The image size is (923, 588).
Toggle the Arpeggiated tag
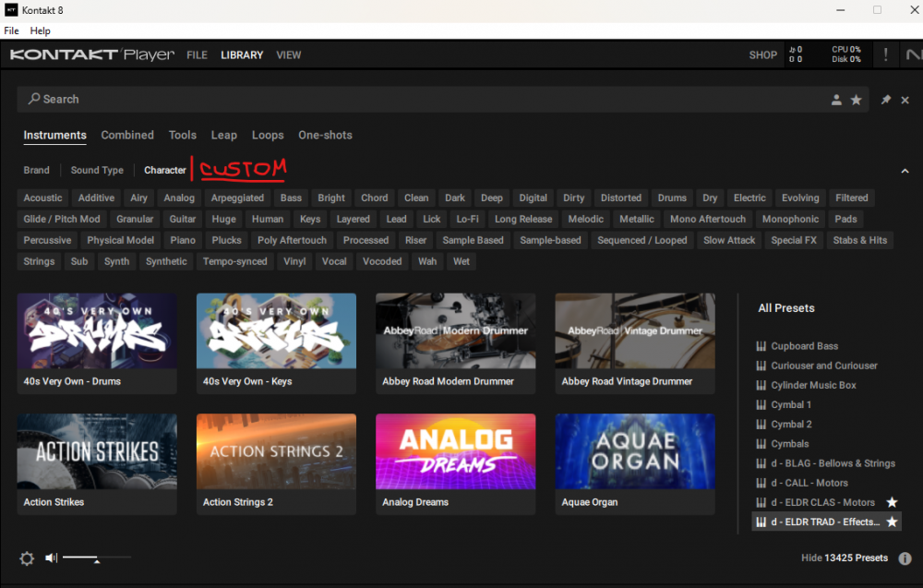tap(237, 198)
